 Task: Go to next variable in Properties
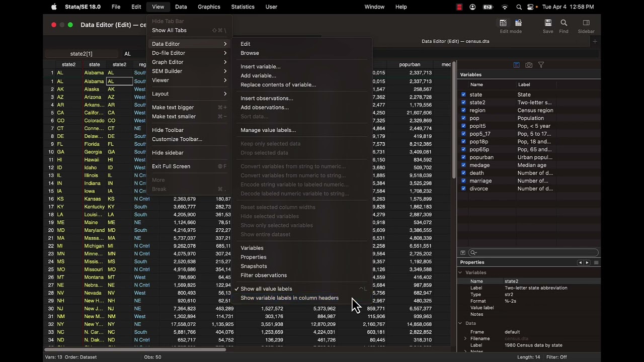(587, 262)
